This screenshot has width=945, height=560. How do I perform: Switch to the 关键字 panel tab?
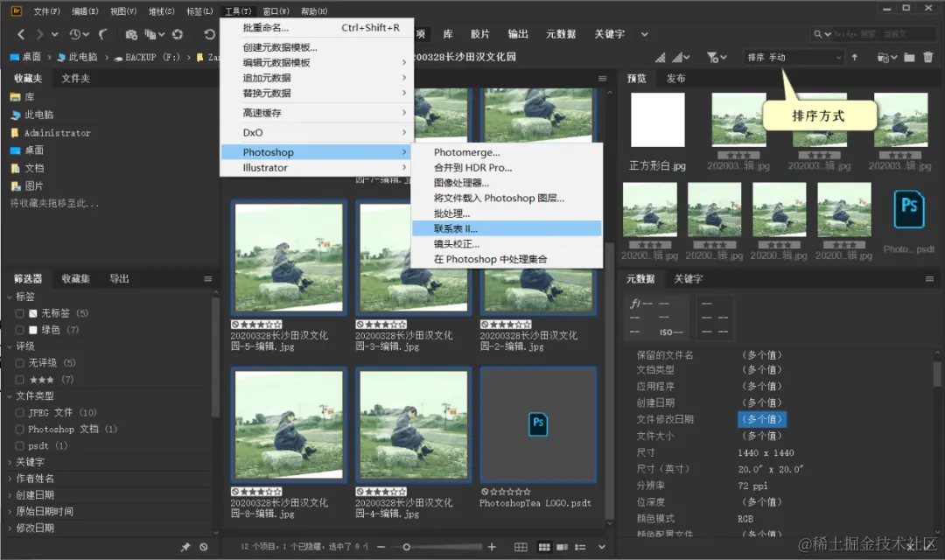689,278
